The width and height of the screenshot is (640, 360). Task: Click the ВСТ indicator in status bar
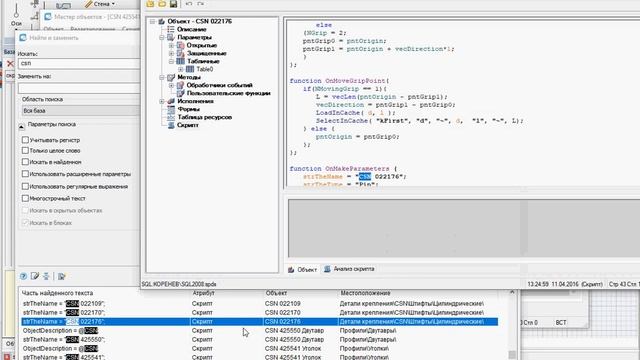pyautogui.click(x=561, y=322)
